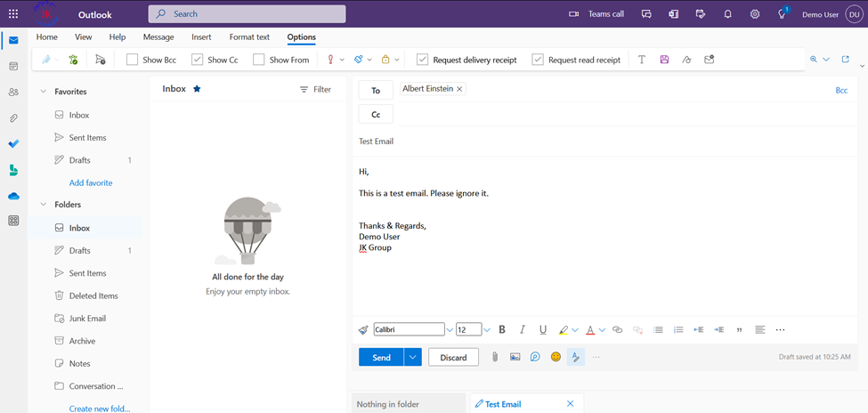Screen dimensions: 868x413
Task: Open the app launcher waffle icon
Action: tap(13, 14)
